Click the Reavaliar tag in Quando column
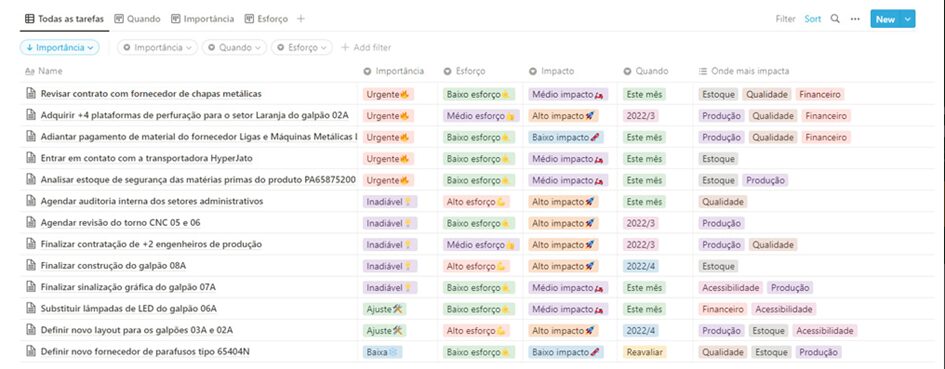Screen dimensions: 945x369 [x=645, y=352]
